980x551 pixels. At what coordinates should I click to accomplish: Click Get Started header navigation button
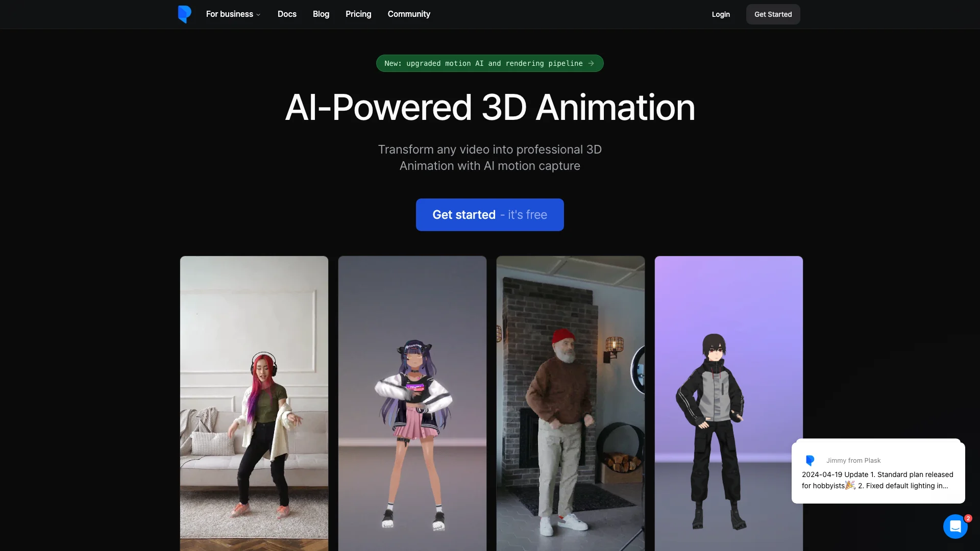point(773,14)
